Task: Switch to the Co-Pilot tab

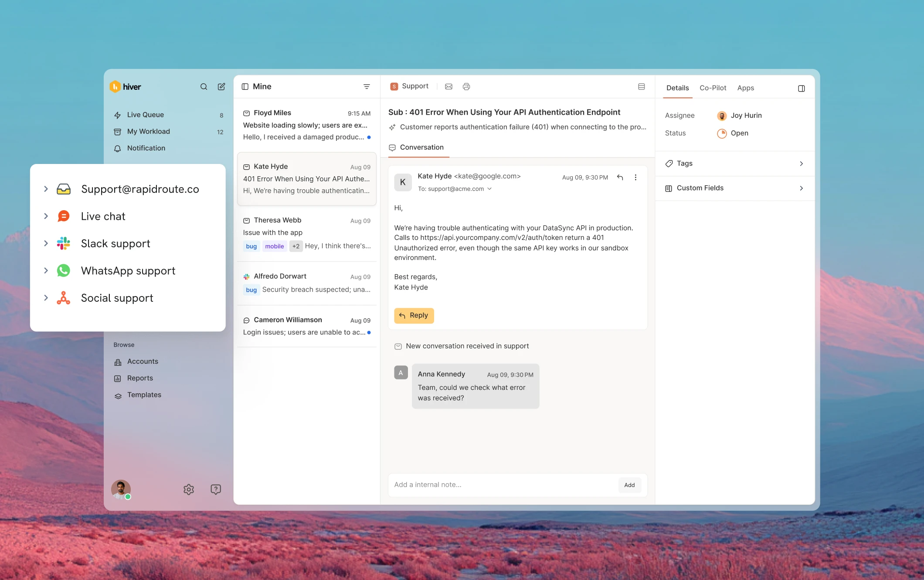Action: 713,88
